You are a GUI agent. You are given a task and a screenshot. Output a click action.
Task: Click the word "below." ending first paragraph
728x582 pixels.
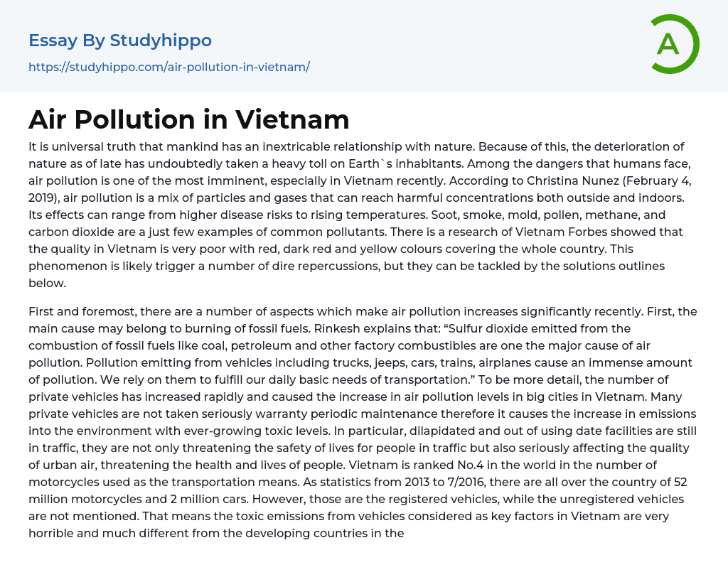46,283
